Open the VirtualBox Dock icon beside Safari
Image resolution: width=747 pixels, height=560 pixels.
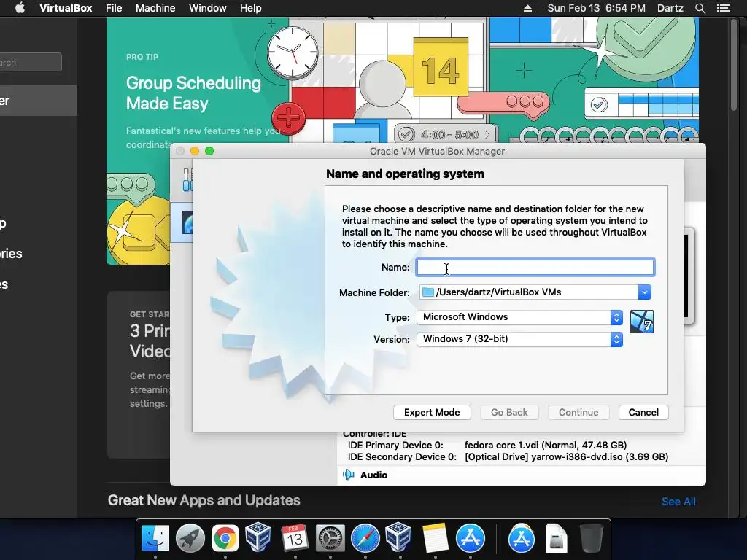point(399,537)
